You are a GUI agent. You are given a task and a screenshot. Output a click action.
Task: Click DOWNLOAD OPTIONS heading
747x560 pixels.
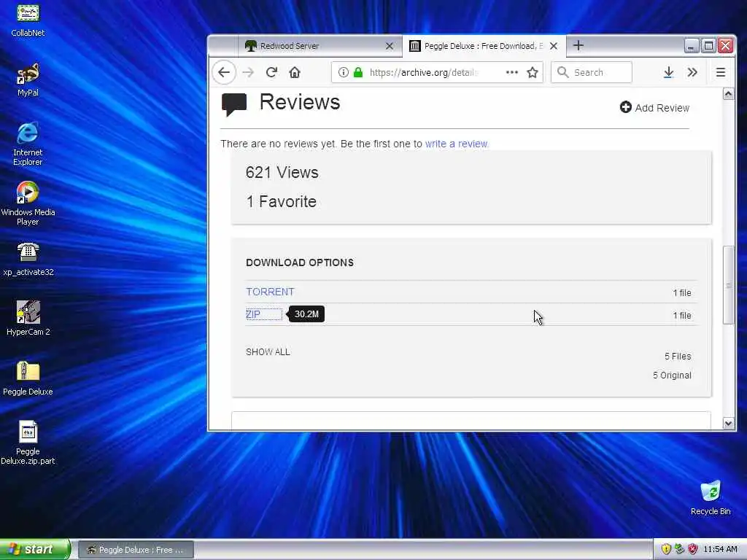pyautogui.click(x=300, y=262)
